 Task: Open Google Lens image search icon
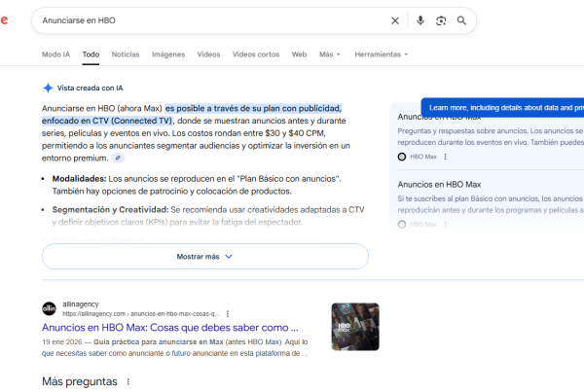(x=441, y=20)
